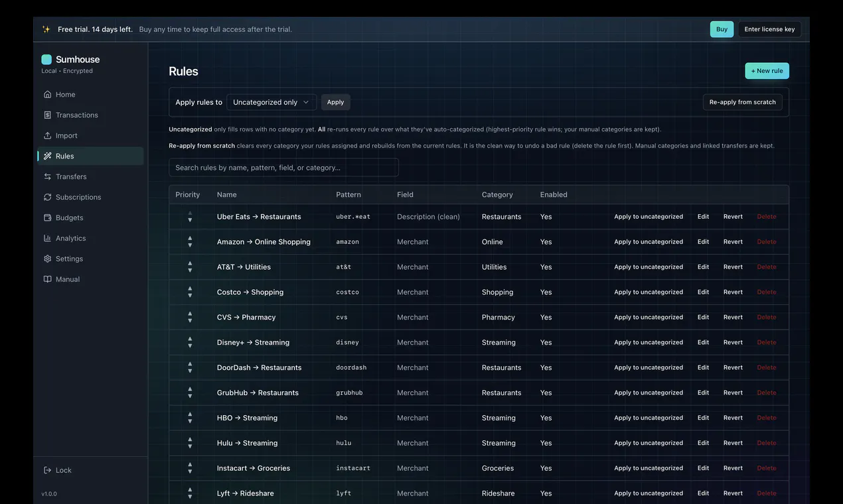
Task: Open the Analytics page
Action: [90, 238]
